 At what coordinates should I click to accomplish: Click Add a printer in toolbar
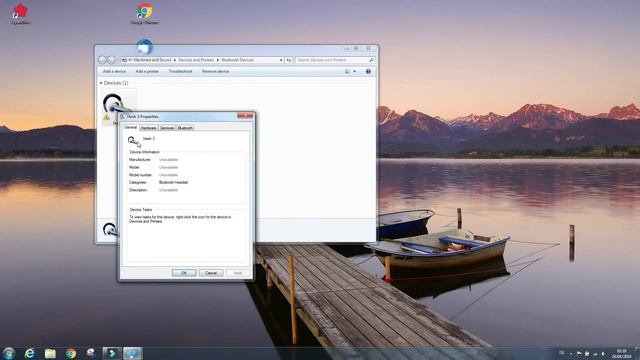coord(147,71)
